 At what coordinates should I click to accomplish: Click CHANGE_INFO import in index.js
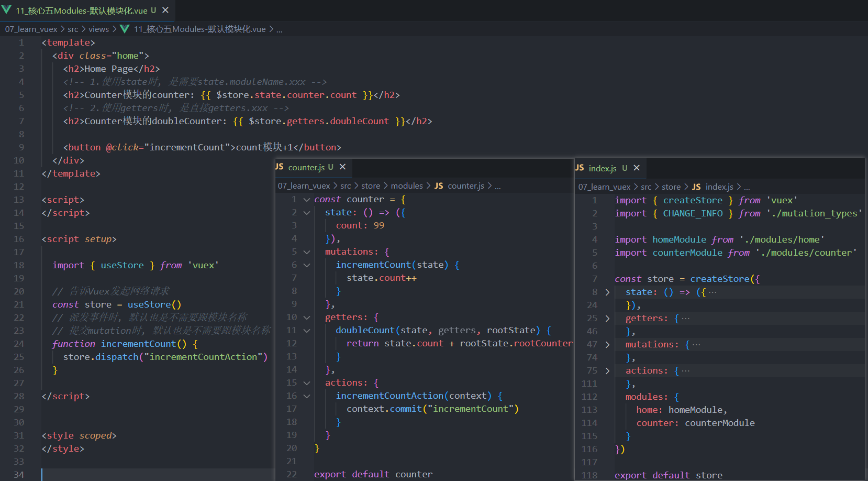693,213
